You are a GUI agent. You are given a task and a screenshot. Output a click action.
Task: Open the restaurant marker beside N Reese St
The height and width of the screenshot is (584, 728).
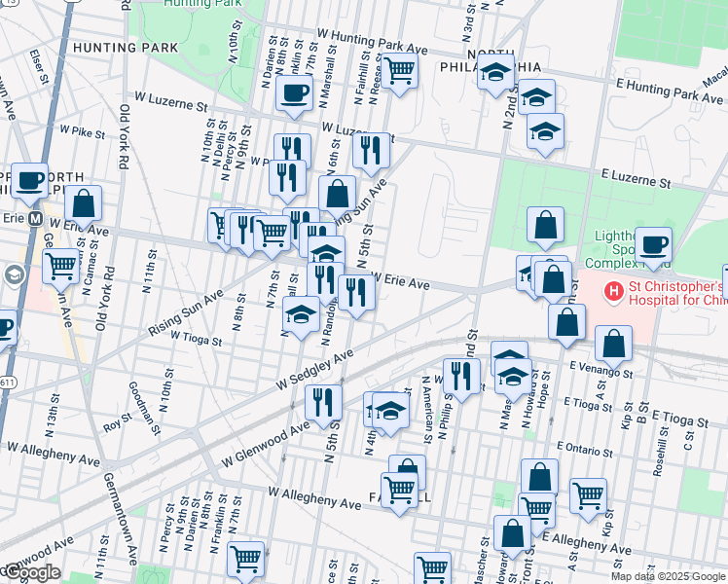(x=371, y=154)
